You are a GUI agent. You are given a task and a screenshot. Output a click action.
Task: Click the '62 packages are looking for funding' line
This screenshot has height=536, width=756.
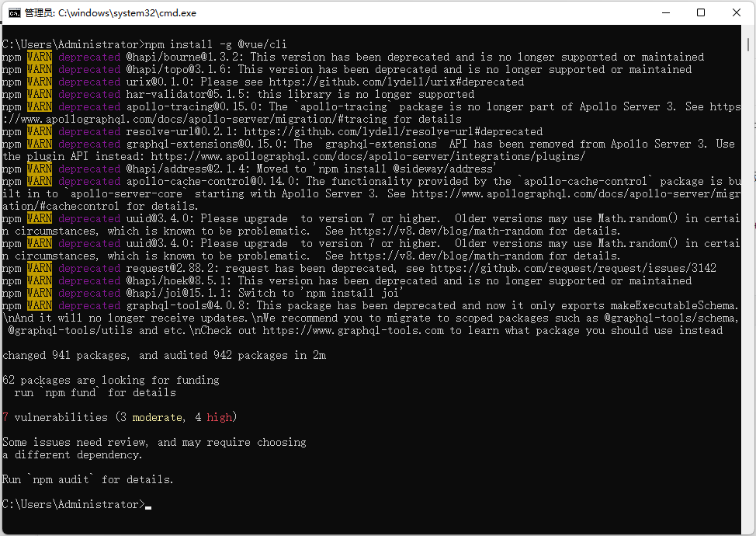pos(111,381)
